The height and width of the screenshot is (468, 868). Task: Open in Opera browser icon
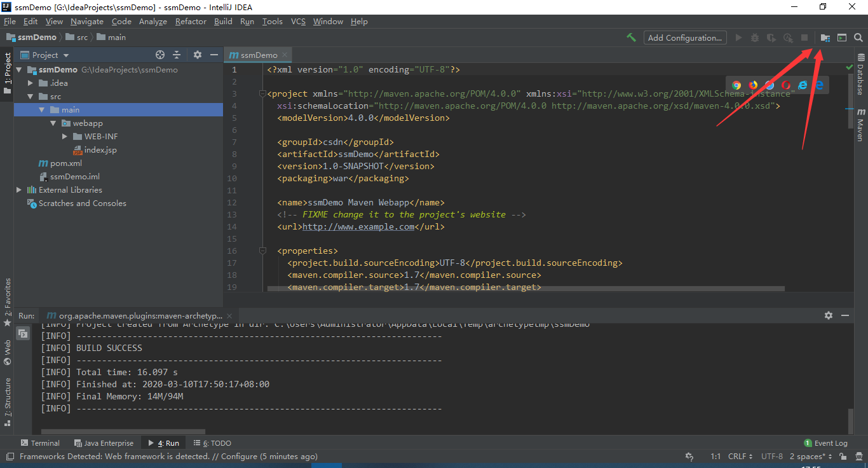click(786, 85)
